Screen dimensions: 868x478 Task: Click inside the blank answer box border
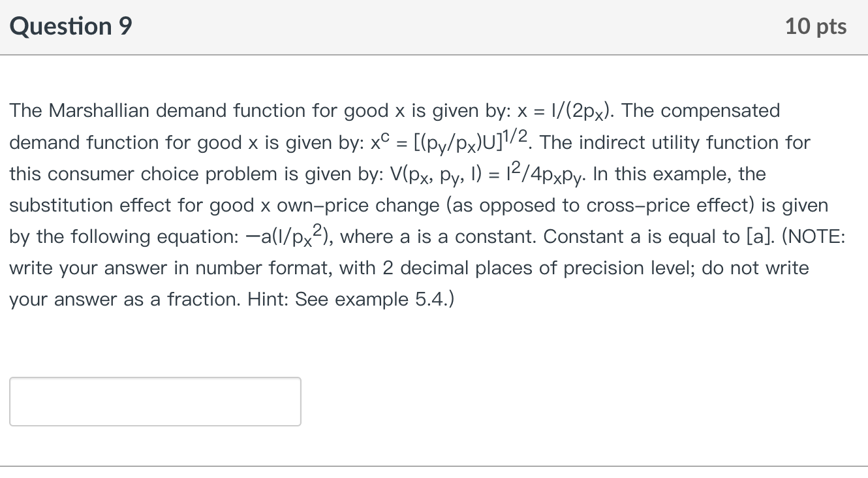coord(155,401)
